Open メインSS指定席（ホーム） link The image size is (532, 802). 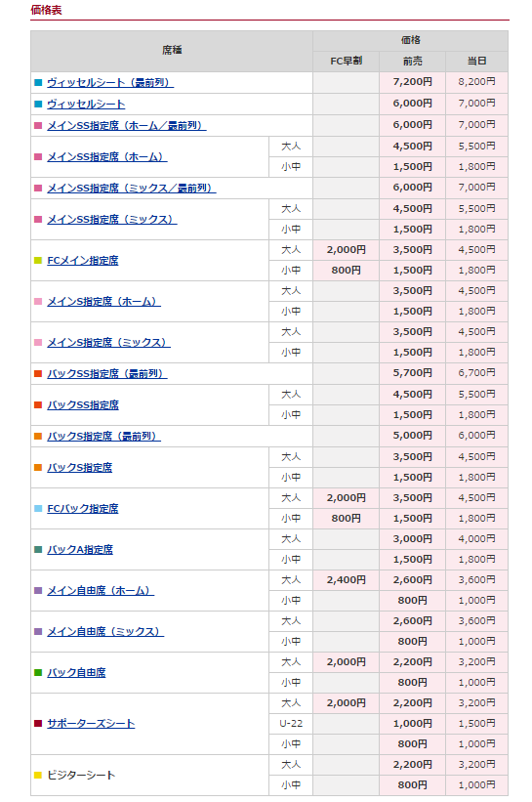point(107,157)
